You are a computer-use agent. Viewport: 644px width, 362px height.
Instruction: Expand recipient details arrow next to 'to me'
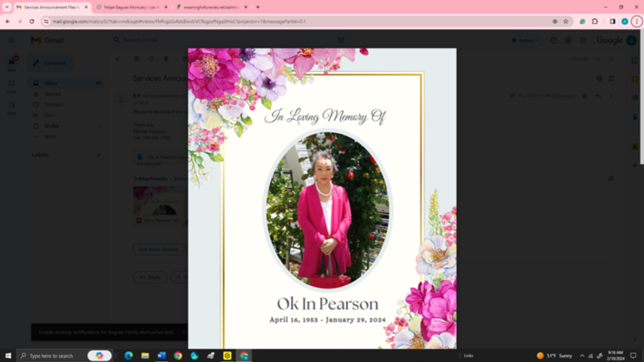(x=147, y=102)
